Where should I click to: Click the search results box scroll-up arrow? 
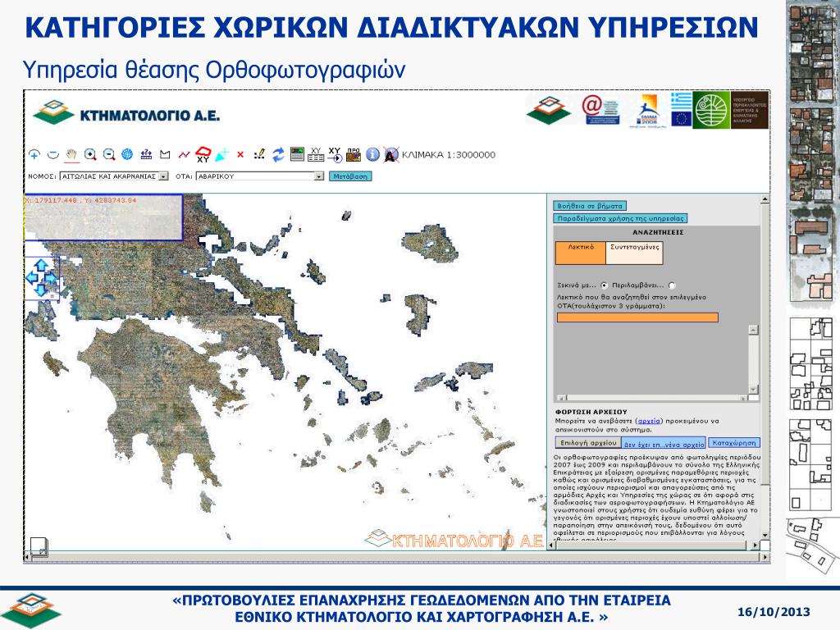pos(753,330)
